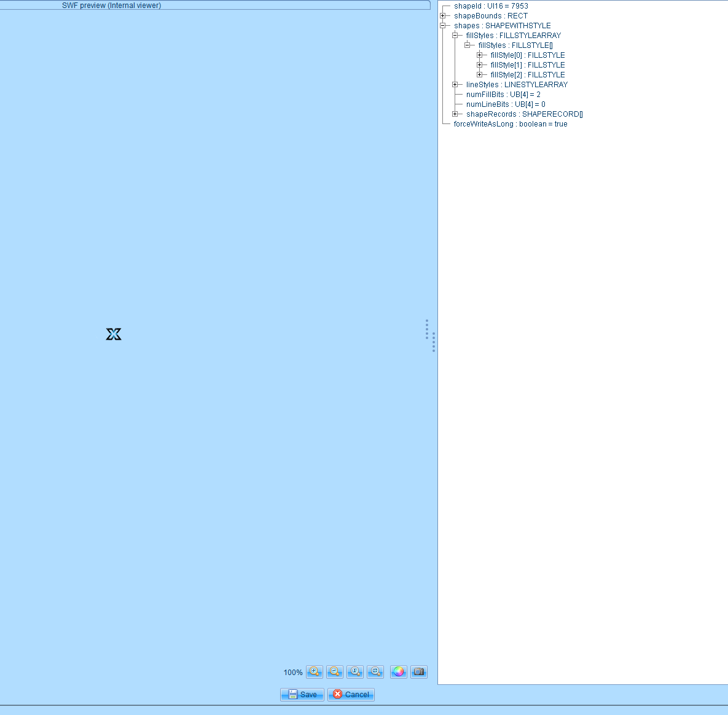The width and height of the screenshot is (728, 715).
Task: Expand the lineStyles LINESTYLEARRAY node
Action: coord(455,85)
